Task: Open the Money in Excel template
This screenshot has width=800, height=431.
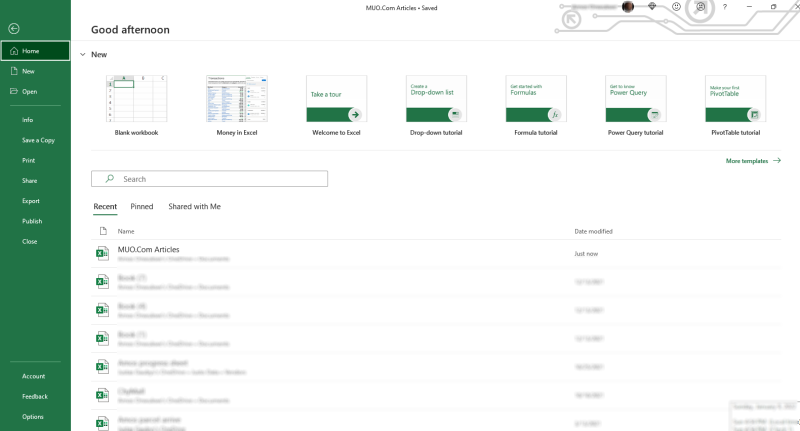Action: point(237,106)
